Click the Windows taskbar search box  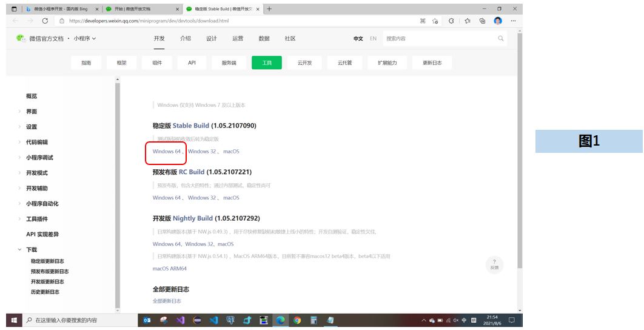tap(80, 320)
